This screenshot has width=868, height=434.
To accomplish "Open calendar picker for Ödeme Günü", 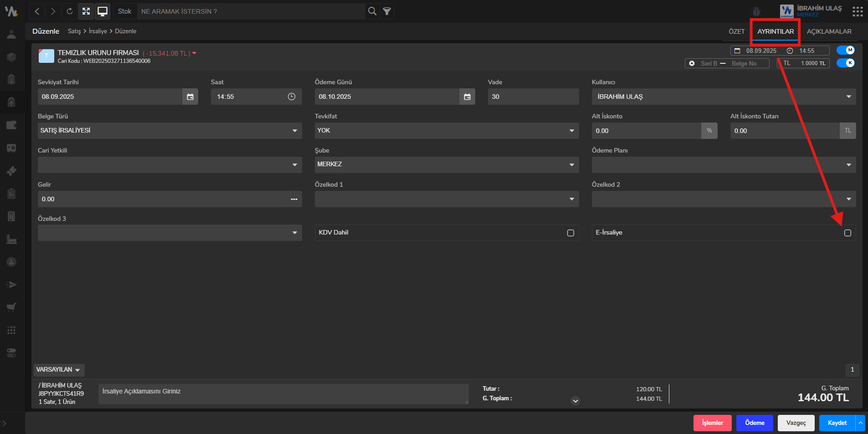I will click(x=467, y=97).
